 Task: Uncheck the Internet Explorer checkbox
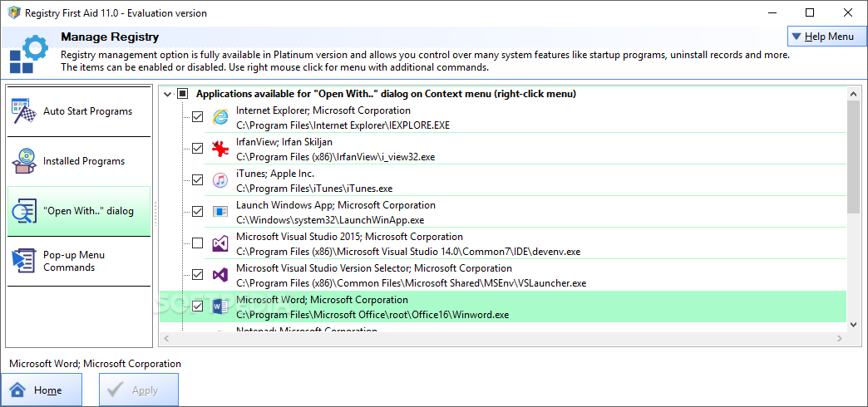click(197, 116)
